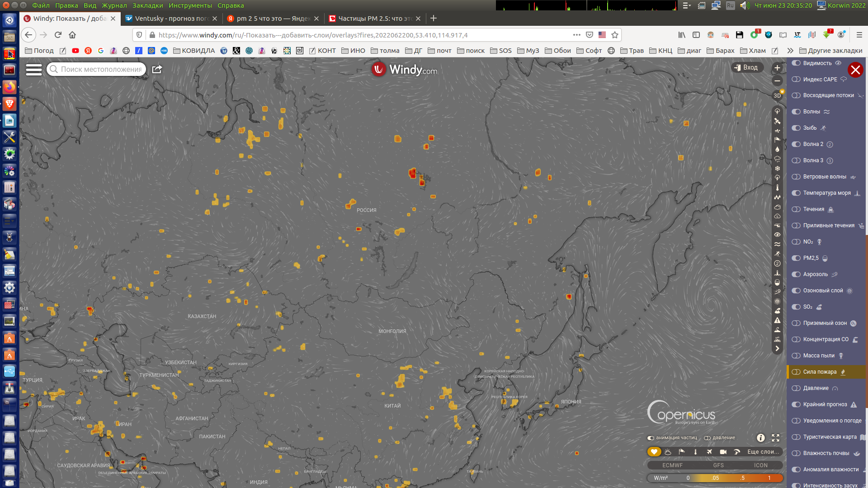Open the Файл menu
Screen dimensions: 868x488
point(41,5)
